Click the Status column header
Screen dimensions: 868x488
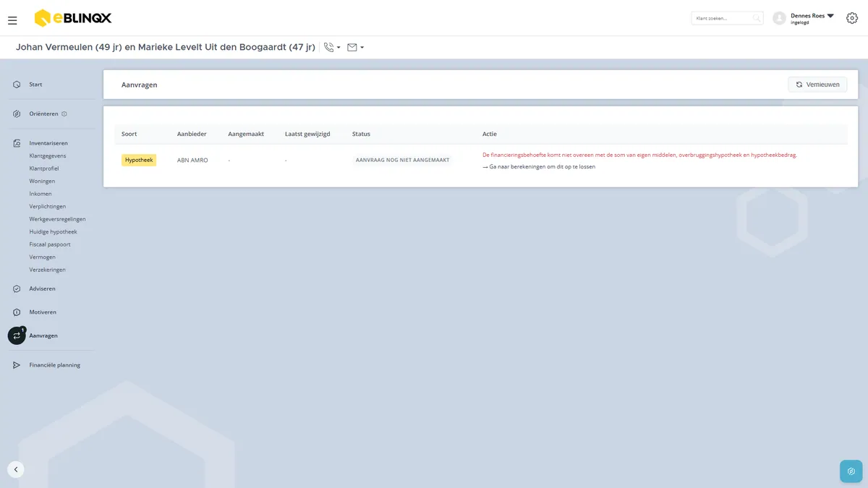(x=361, y=134)
